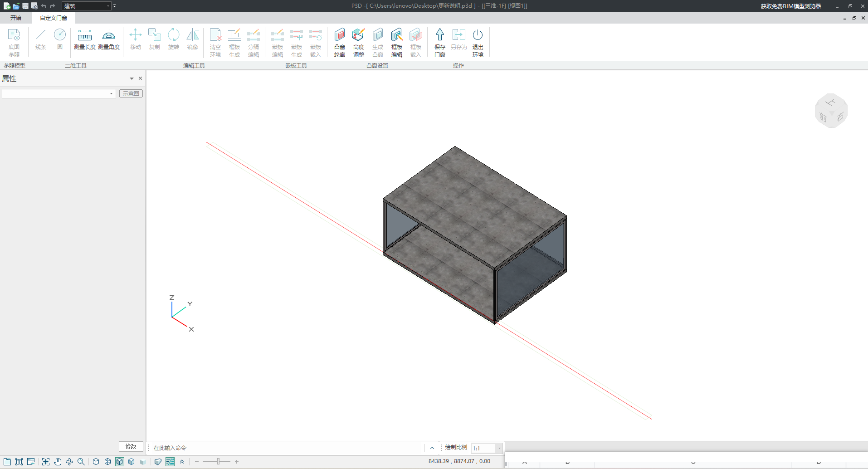Image resolution: width=868 pixels, height=469 pixels.
Task: Click the 修改 button
Action: [x=131, y=446]
